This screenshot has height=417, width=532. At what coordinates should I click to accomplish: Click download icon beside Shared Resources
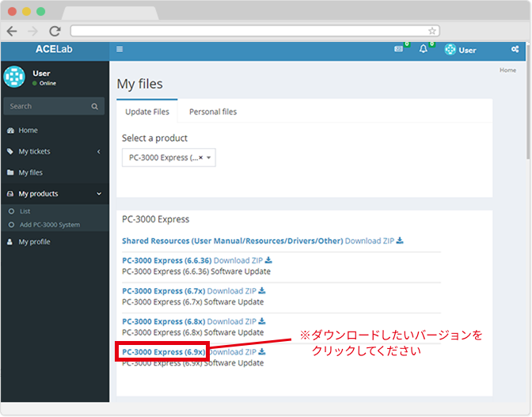pos(400,241)
